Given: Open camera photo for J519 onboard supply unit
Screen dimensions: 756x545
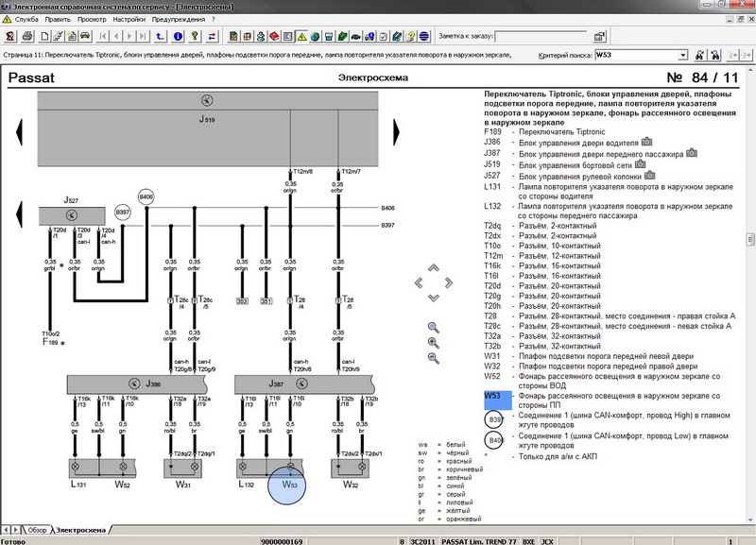Looking at the screenshot, I should click(640, 163).
